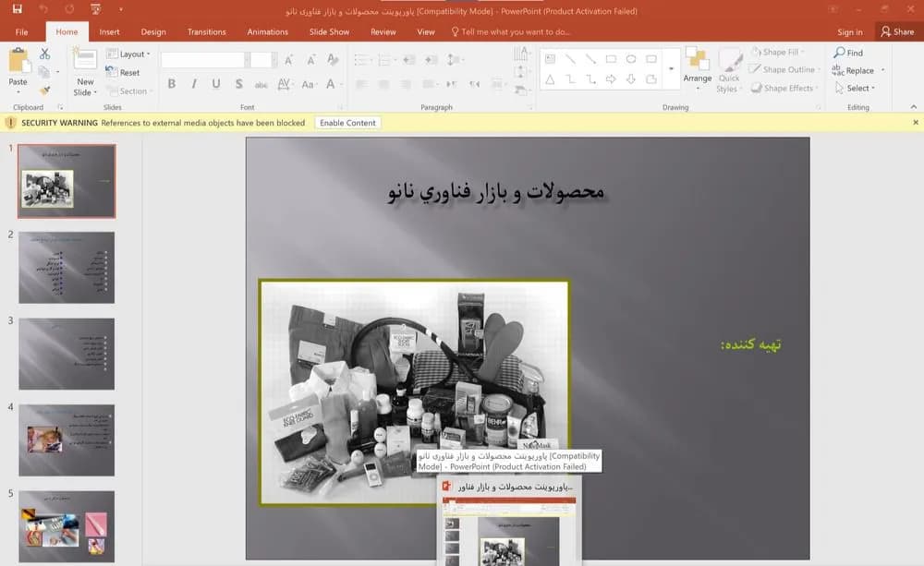
Task: Open the Character Spacing dropdown
Action: [286, 84]
